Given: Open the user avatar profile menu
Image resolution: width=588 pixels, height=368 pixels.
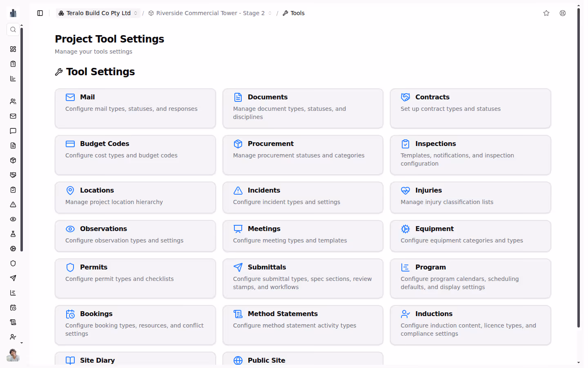Looking at the screenshot, I should point(13,355).
